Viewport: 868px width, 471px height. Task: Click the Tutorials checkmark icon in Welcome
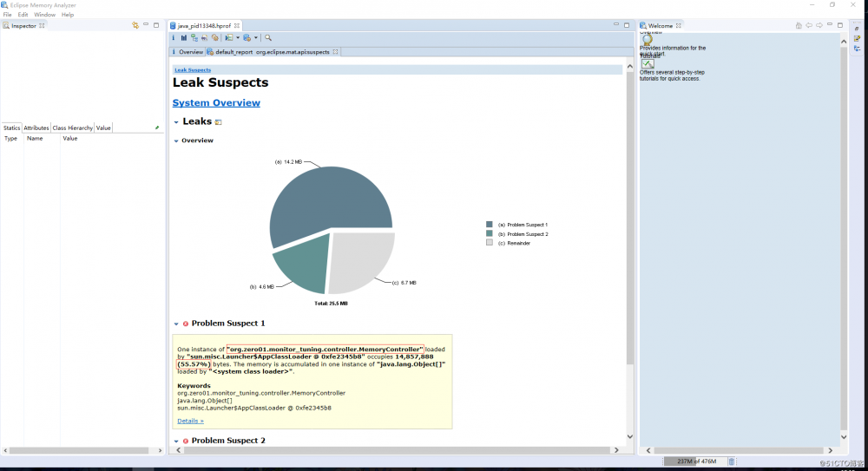tap(648, 63)
